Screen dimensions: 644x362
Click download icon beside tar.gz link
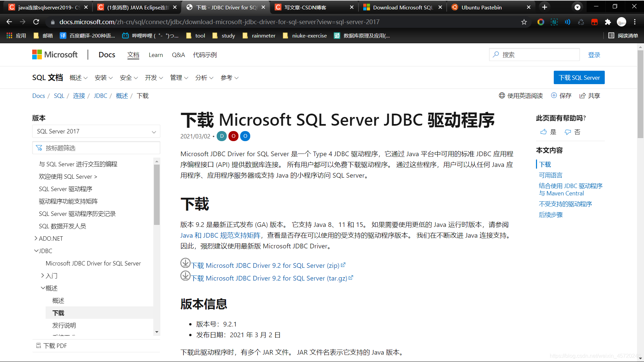point(185,276)
